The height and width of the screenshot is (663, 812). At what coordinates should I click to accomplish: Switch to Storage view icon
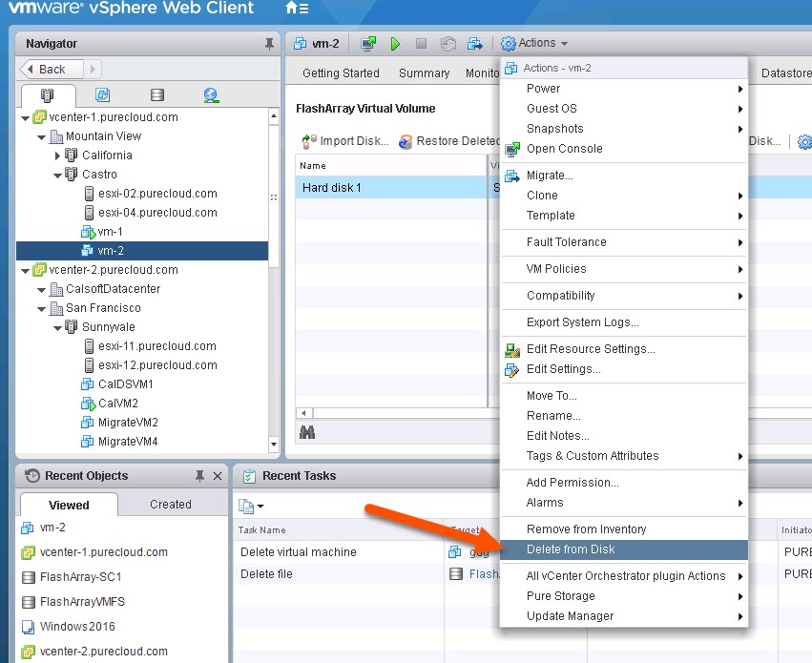point(157,94)
